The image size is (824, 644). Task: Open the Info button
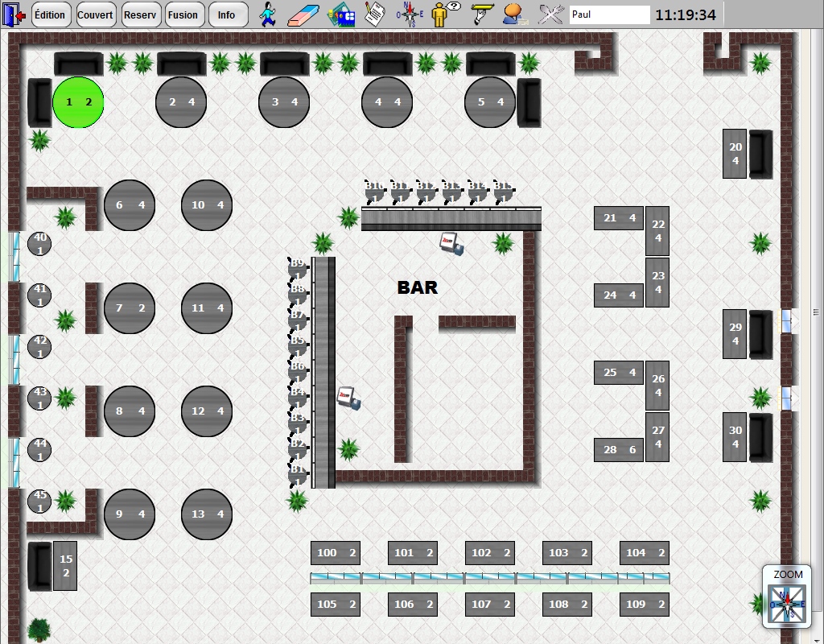point(227,14)
